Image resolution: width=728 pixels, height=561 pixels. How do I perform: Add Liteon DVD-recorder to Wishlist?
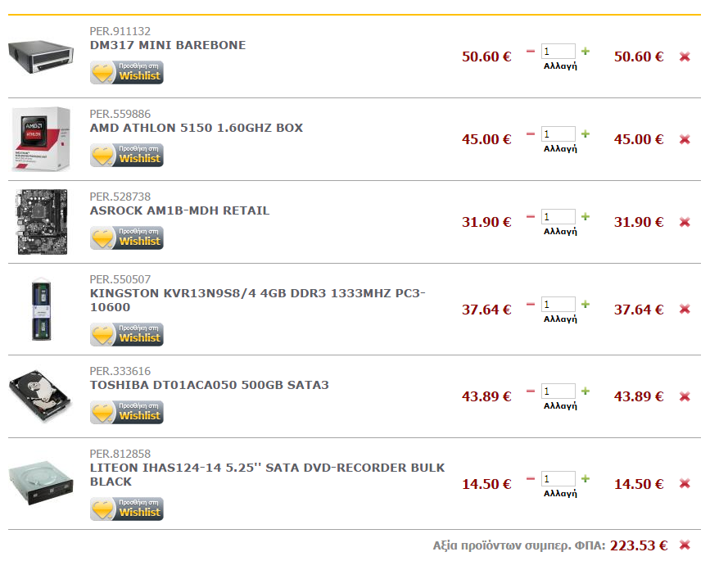tap(127, 509)
